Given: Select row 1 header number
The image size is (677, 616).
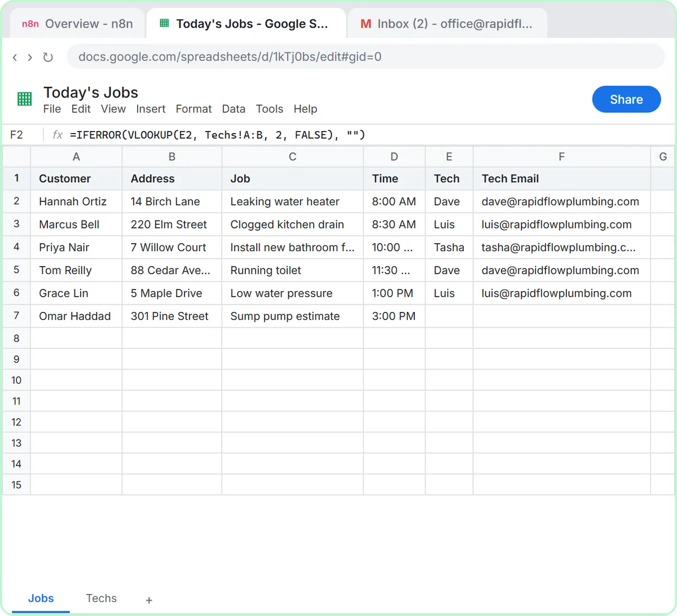Looking at the screenshot, I should [x=16, y=178].
